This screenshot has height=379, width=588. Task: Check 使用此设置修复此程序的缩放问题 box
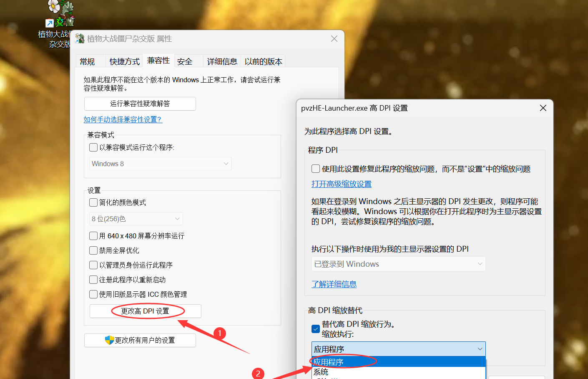click(316, 169)
